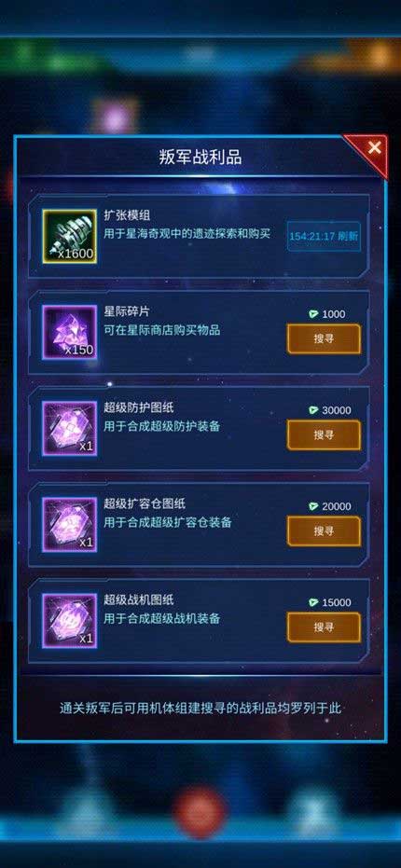The width and height of the screenshot is (401, 868).
Task: Tap the green gem icon beside 1000
Action: pos(313,314)
